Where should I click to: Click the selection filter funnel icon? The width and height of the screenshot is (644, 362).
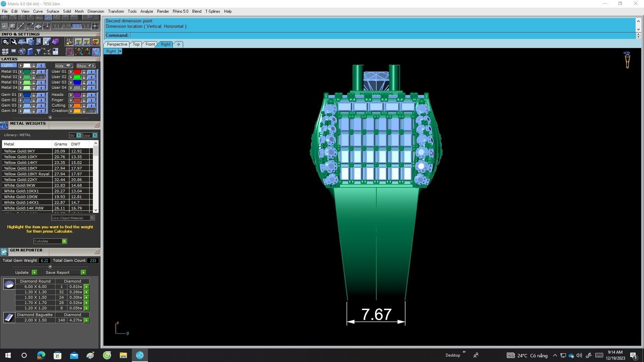[38, 52]
